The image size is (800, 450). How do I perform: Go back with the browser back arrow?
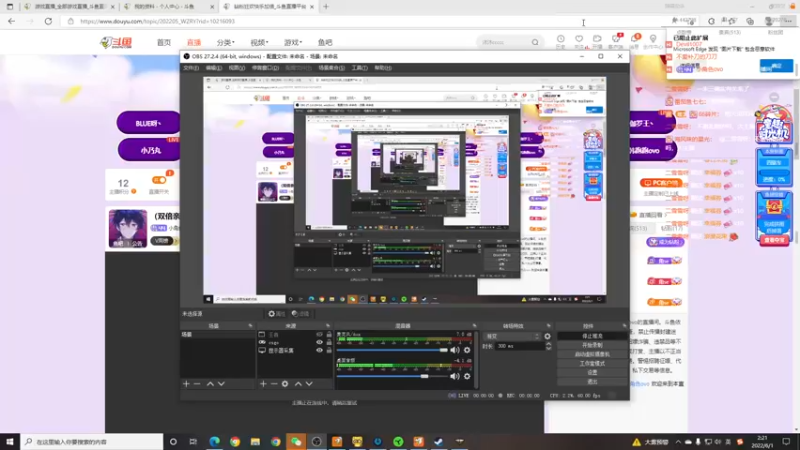coord(12,21)
